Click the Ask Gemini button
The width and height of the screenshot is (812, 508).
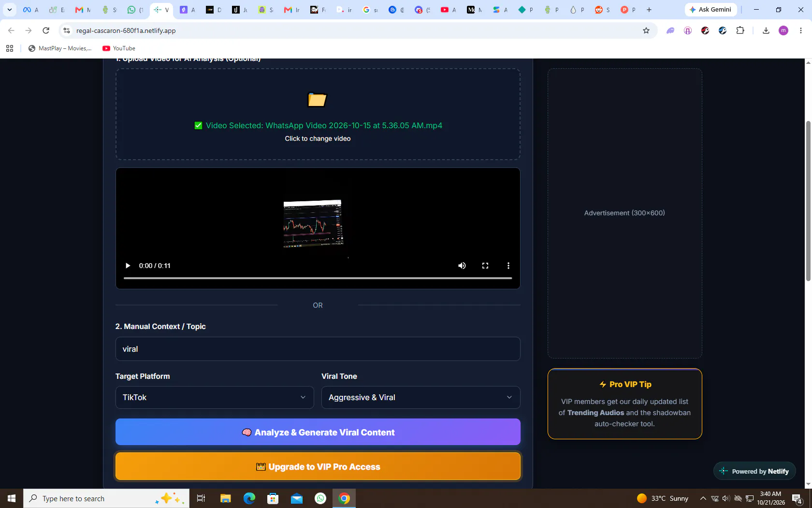[710, 10]
